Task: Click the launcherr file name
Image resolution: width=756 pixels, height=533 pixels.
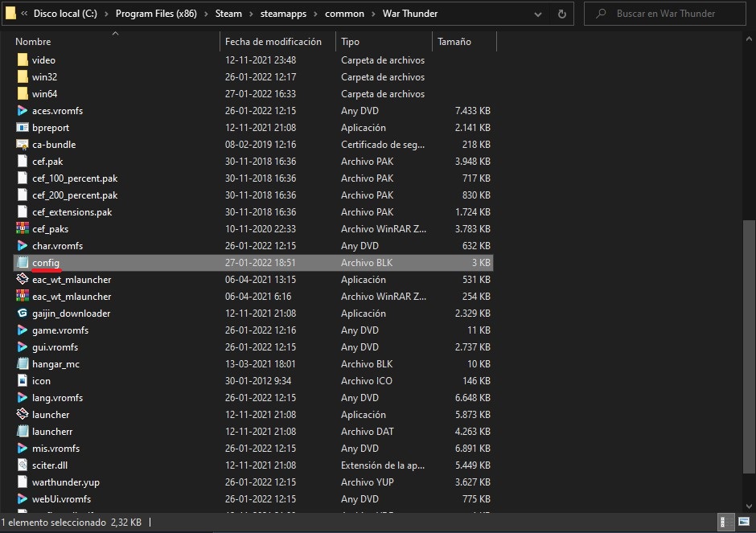Action: point(52,432)
